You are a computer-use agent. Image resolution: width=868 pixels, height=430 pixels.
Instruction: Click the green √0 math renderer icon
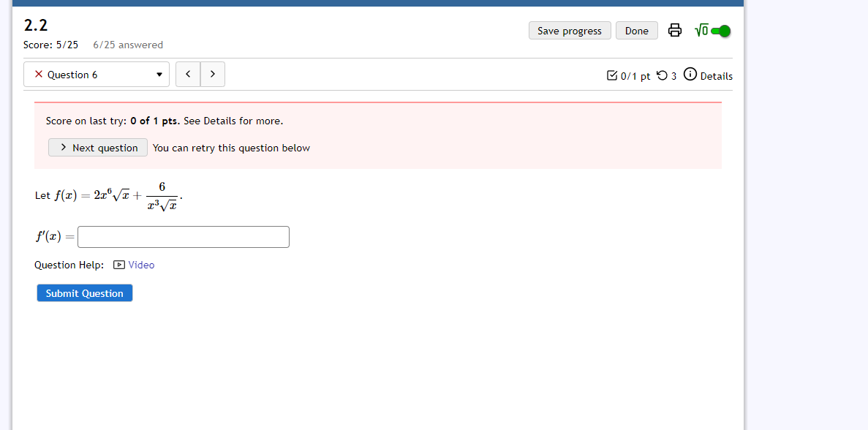[703, 30]
